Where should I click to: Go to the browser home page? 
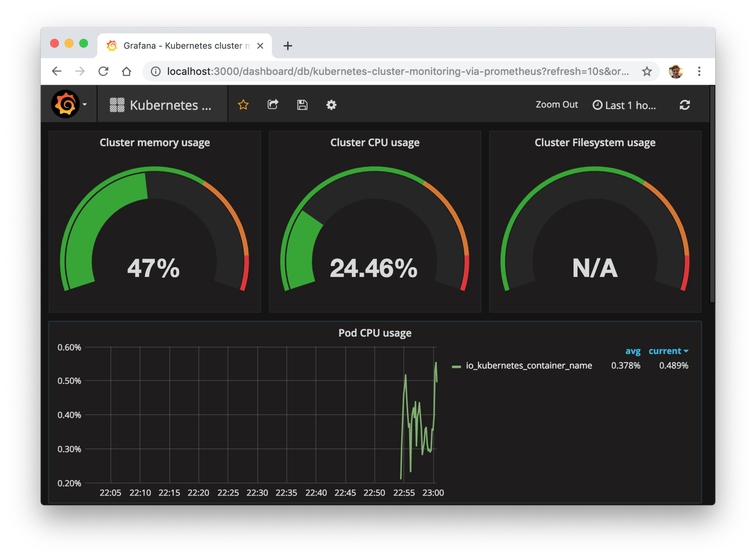[x=126, y=71]
